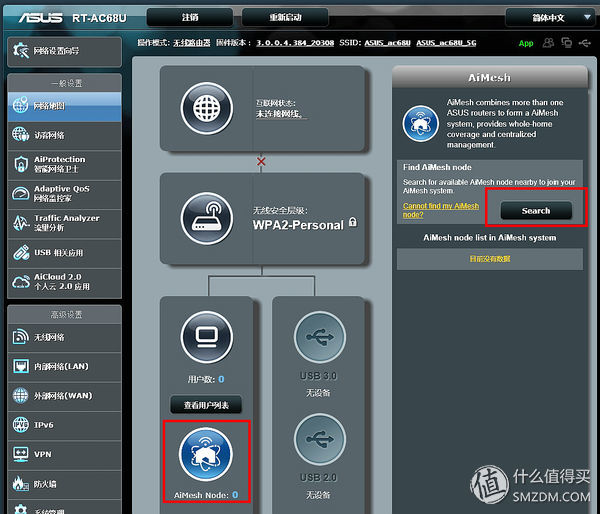Click the green App link
This screenshot has width=600, height=514.
[x=526, y=43]
